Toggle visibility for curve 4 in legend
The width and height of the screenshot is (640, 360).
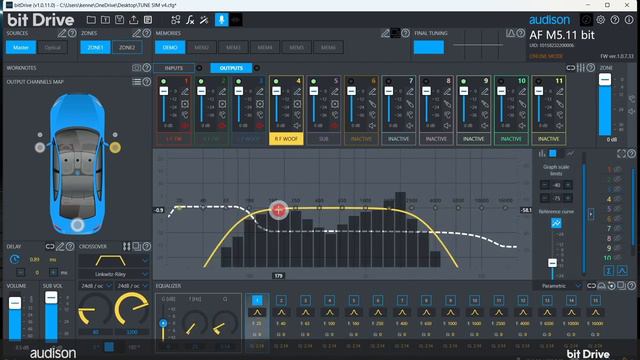pyautogui.click(x=618, y=199)
